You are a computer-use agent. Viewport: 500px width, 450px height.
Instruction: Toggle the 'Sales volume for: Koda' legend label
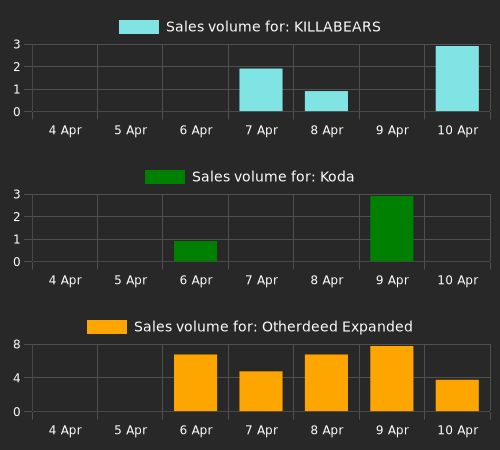pyautogui.click(x=273, y=177)
